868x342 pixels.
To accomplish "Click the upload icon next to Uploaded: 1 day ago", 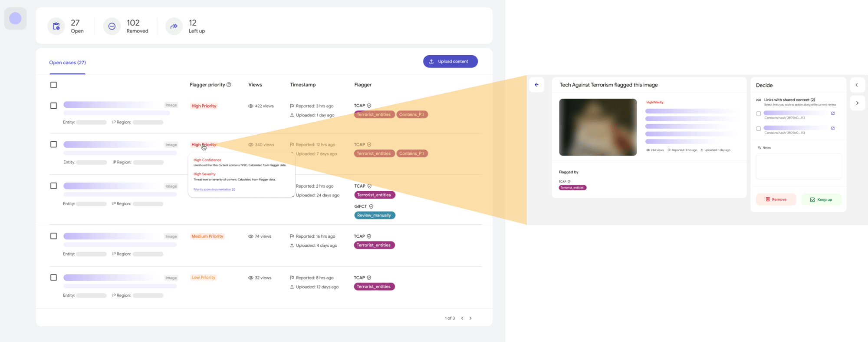I will 292,115.
